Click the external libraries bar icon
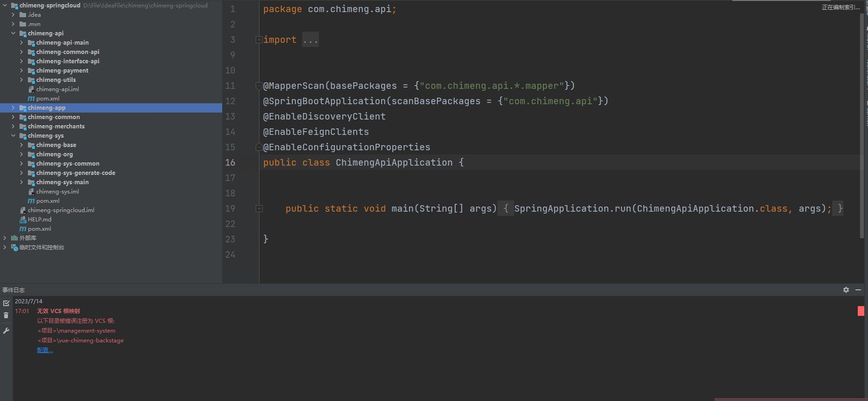The height and width of the screenshot is (401, 868). [x=14, y=238]
